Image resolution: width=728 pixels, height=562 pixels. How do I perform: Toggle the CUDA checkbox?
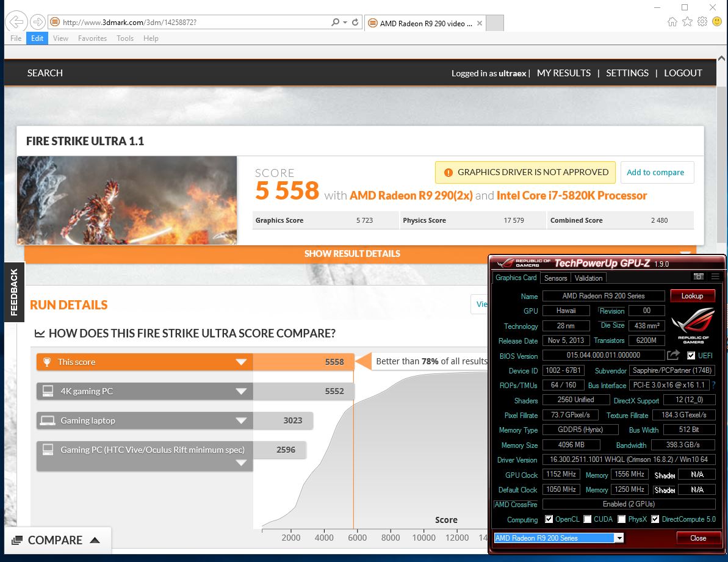pos(587,519)
